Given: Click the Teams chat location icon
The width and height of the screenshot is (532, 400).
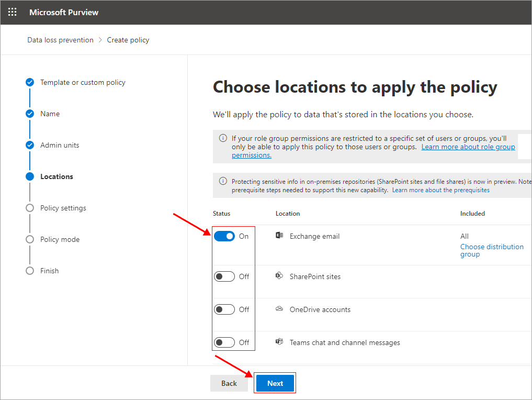Looking at the screenshot, I should [x=279, y=341].
